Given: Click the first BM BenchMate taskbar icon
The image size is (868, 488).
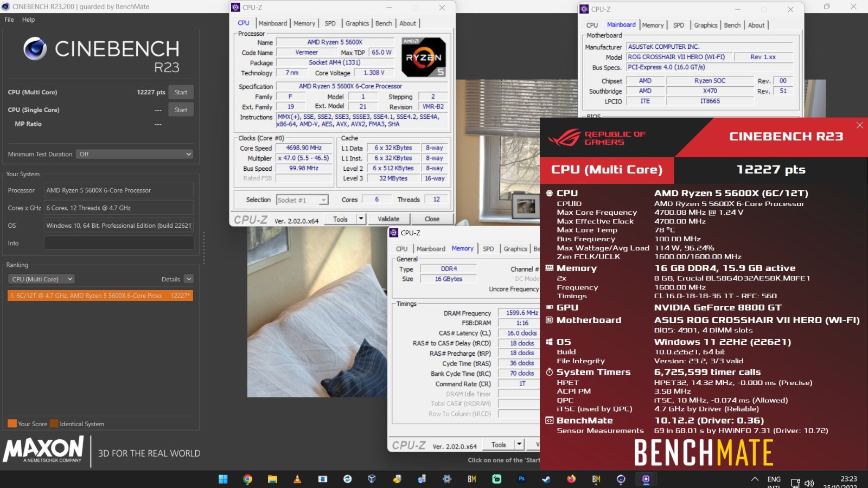Looking at the screenshot, I should coord(472,479).
